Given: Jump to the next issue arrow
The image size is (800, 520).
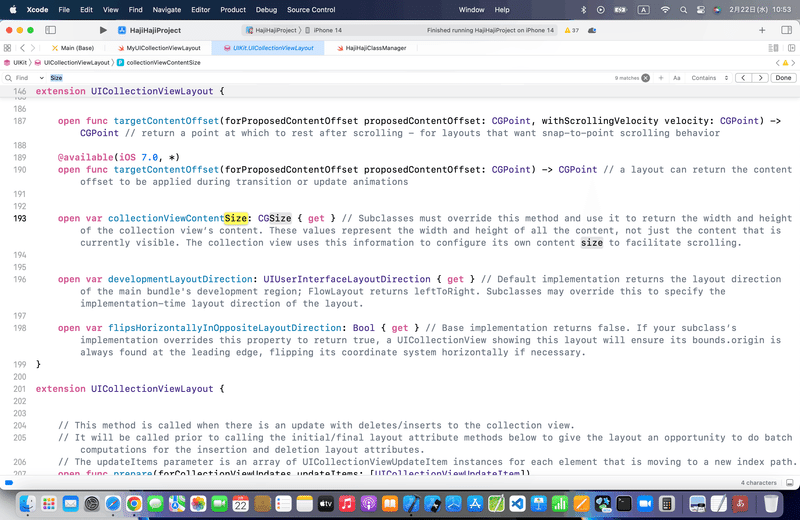Looking at the screenshot, I should tap(793, 63).
